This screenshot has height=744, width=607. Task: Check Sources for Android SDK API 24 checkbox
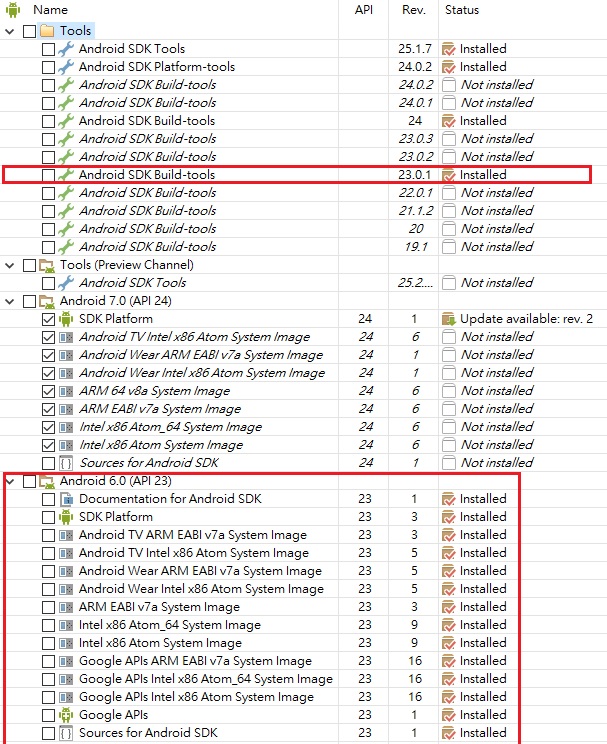click(48, 463)
